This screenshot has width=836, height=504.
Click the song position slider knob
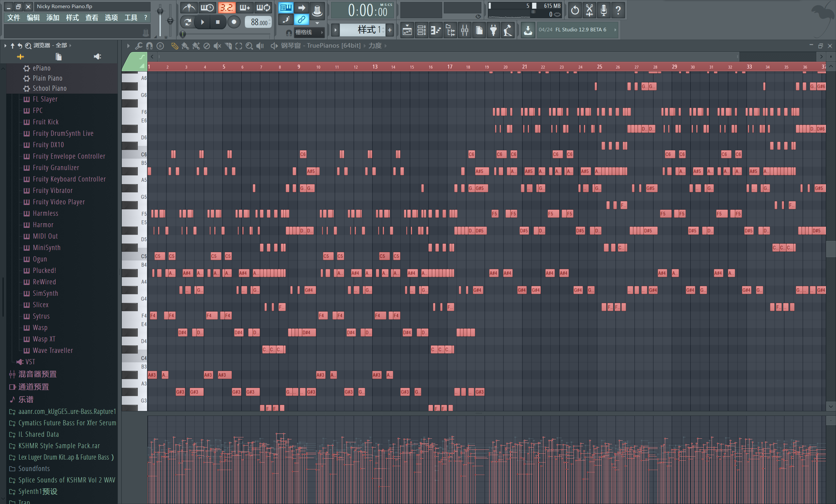[183, 34]
